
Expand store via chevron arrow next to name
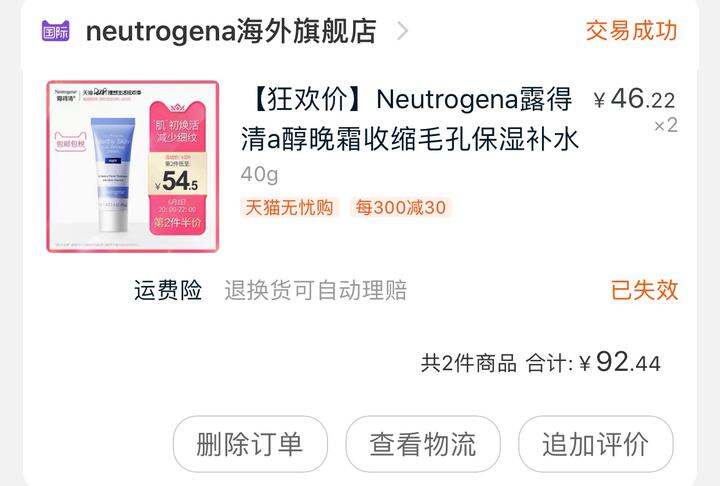(x=402, y=31)
